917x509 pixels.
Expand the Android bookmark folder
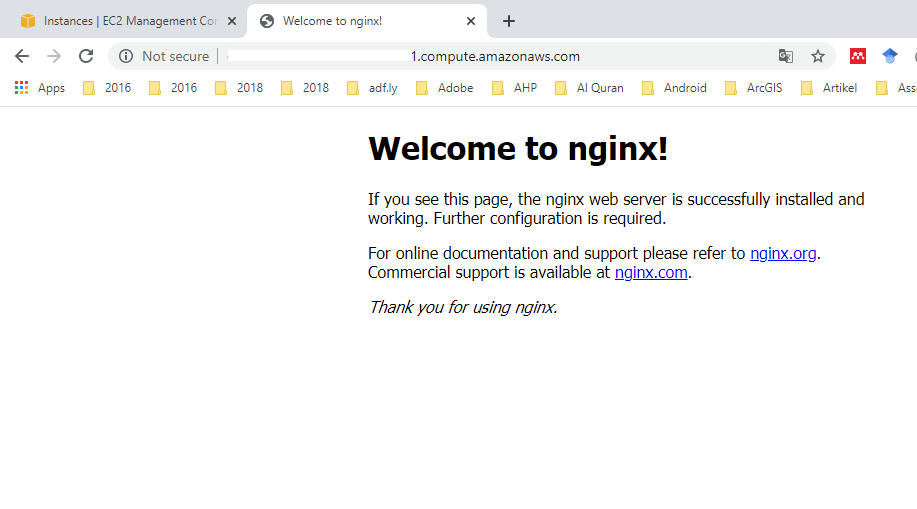[674, 88]
